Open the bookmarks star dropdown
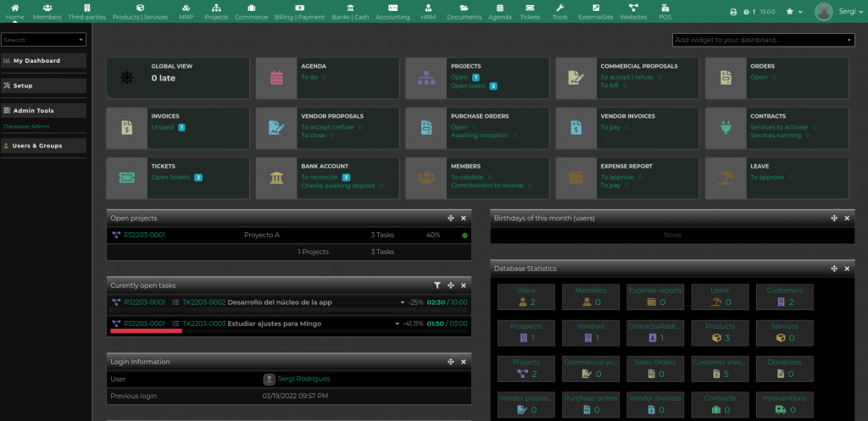The image size is (868, 421). pyautogui.click(x=794, y=12)
